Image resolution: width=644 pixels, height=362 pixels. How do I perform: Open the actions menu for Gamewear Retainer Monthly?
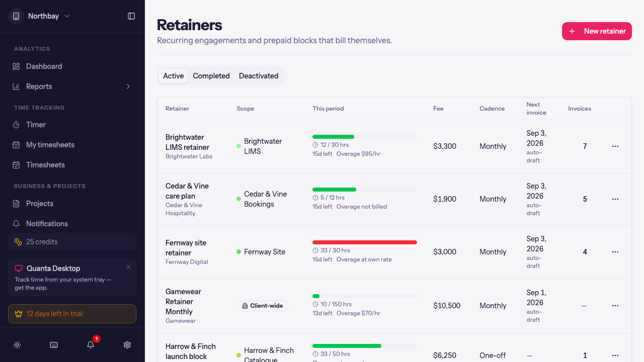coord(615,306)
